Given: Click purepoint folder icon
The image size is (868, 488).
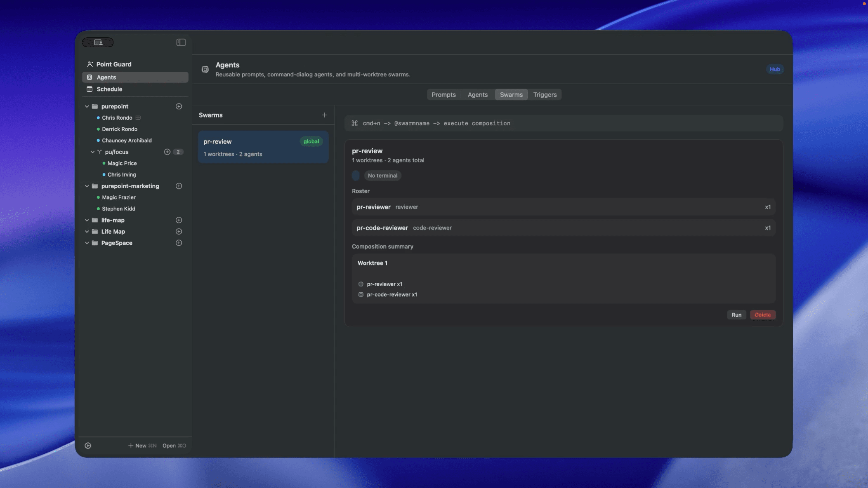Looking at the screenshot, I should tap(95, 106).
